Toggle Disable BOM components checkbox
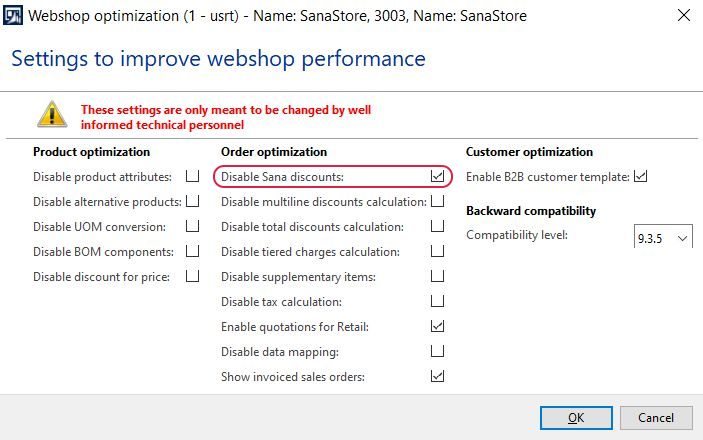The image size is (703, 440). [x=192, y=251]
